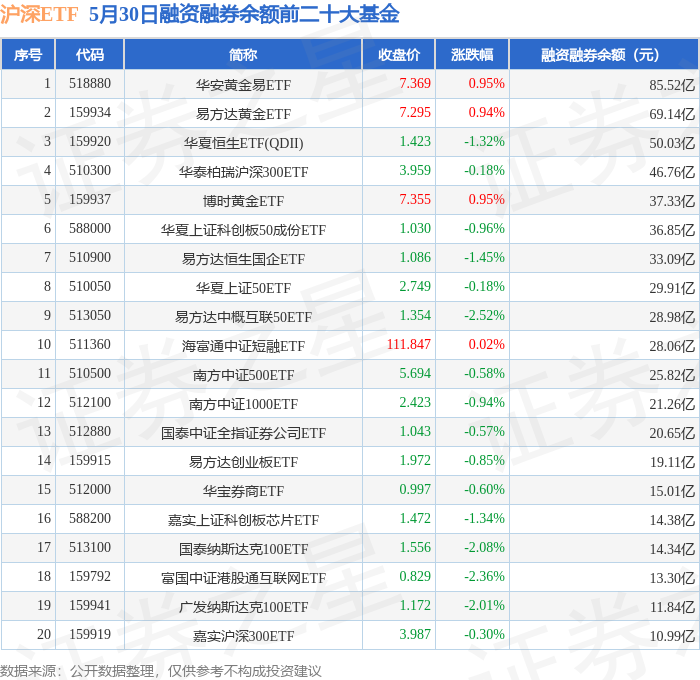Click balance value 19.11亿
This screenshot has width=700, height=680.
672,462
